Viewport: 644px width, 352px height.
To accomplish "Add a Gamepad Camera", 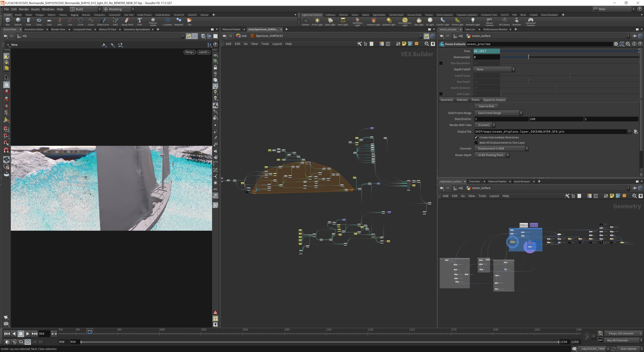I will tap(531, 22).
